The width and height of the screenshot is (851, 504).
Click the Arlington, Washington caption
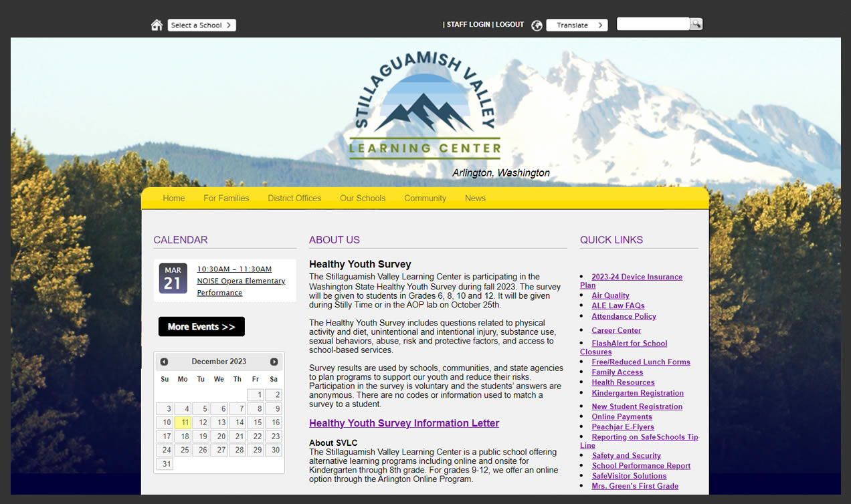pos(501,173)
